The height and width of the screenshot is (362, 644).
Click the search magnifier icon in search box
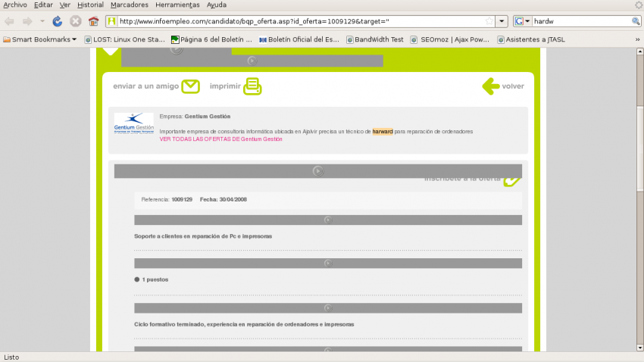pyautogui.click(x=636, y=21)
